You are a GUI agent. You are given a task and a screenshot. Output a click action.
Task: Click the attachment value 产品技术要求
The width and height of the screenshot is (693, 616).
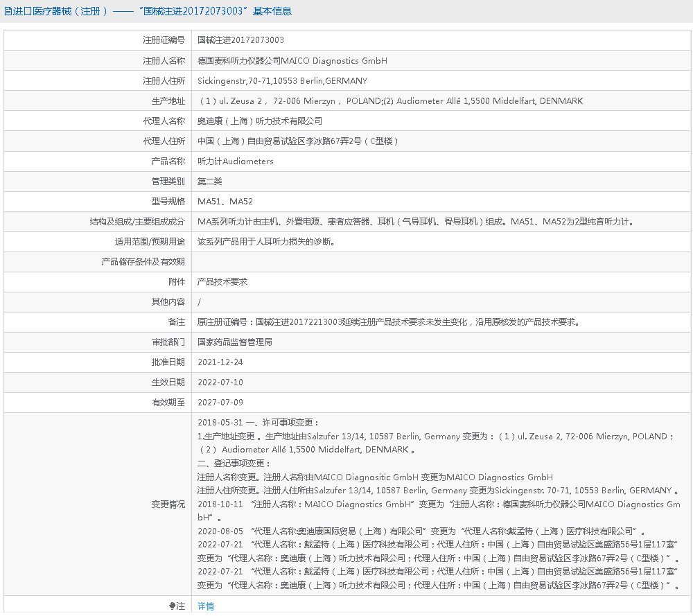(x=222, y=281)
